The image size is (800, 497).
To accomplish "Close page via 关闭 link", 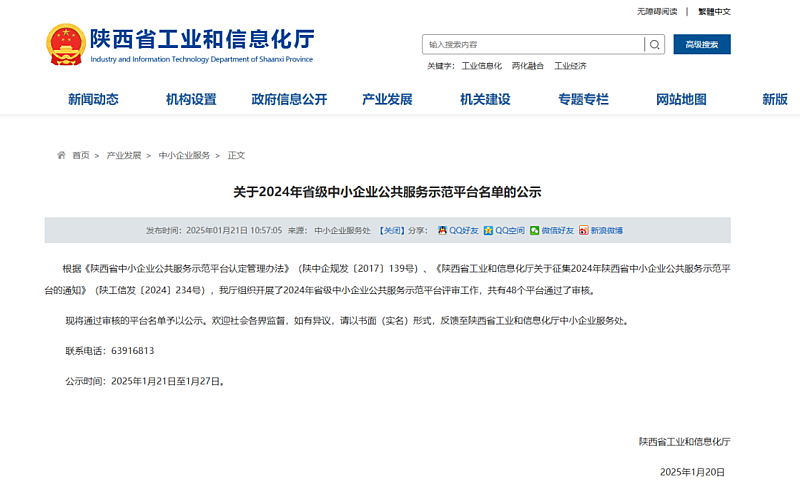I will coord(391,230).
